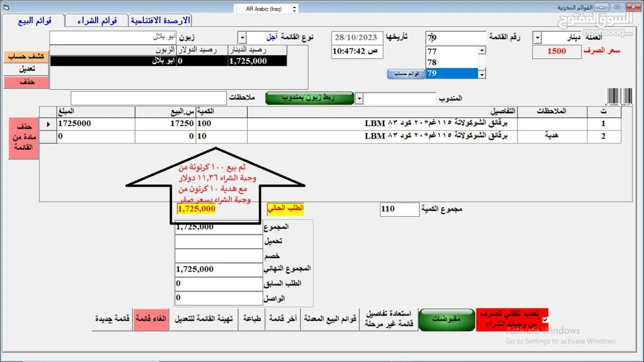Select highlighted invoice 79 in the list
This screenshot has width=644, height=362.
[452, 73]
